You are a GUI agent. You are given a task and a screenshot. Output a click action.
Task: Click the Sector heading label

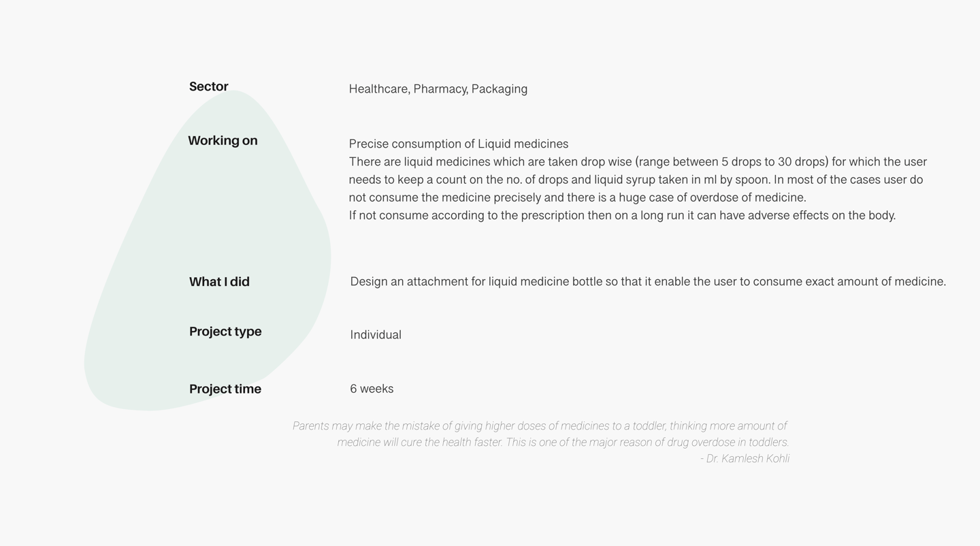209,86
